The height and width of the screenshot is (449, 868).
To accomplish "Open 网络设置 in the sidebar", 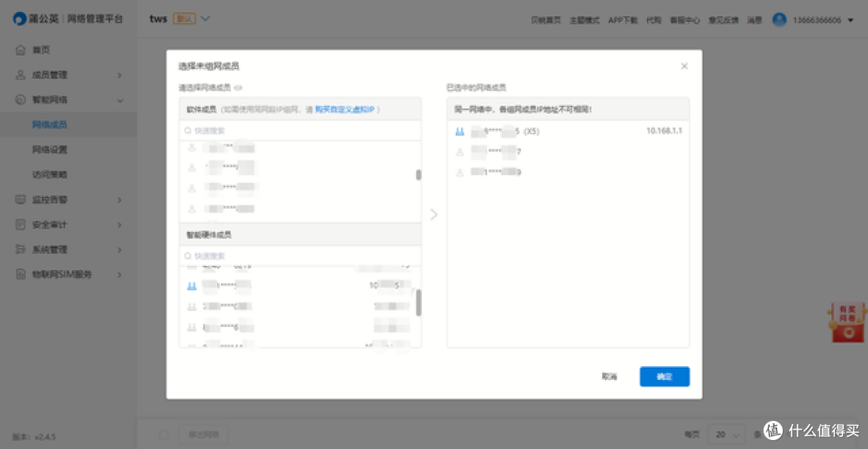I will point(50,150).
